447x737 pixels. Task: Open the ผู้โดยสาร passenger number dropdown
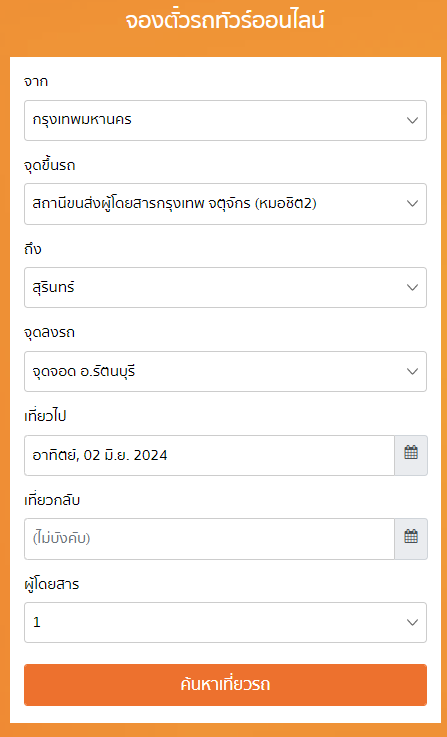pos(226,622)
